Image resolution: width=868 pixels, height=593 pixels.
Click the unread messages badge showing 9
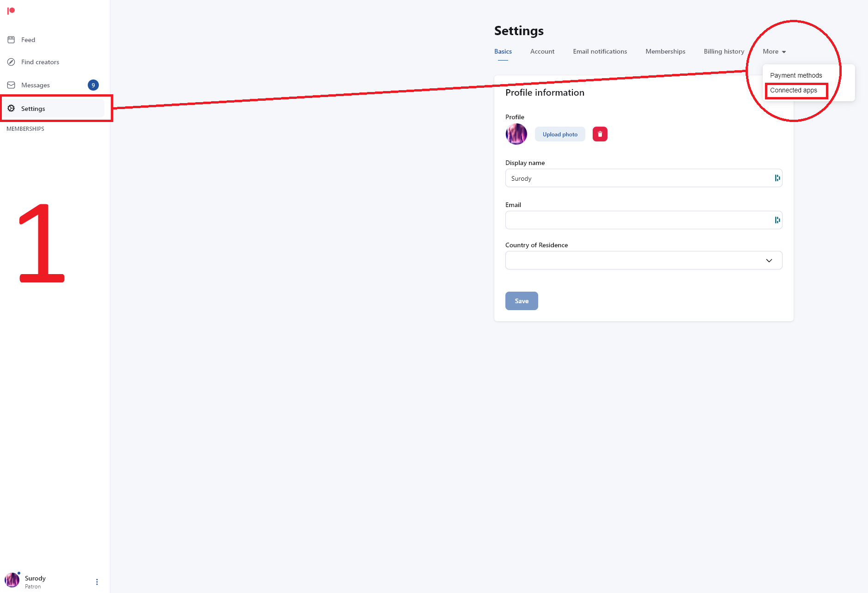point(93,85)
